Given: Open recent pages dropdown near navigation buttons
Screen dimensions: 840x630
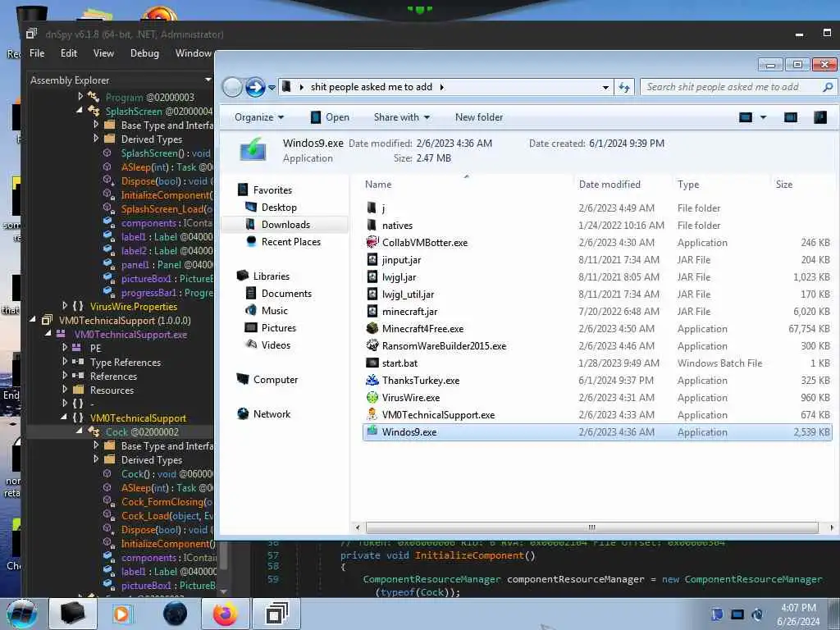Looking at the screenshot, I should point(272,87).
